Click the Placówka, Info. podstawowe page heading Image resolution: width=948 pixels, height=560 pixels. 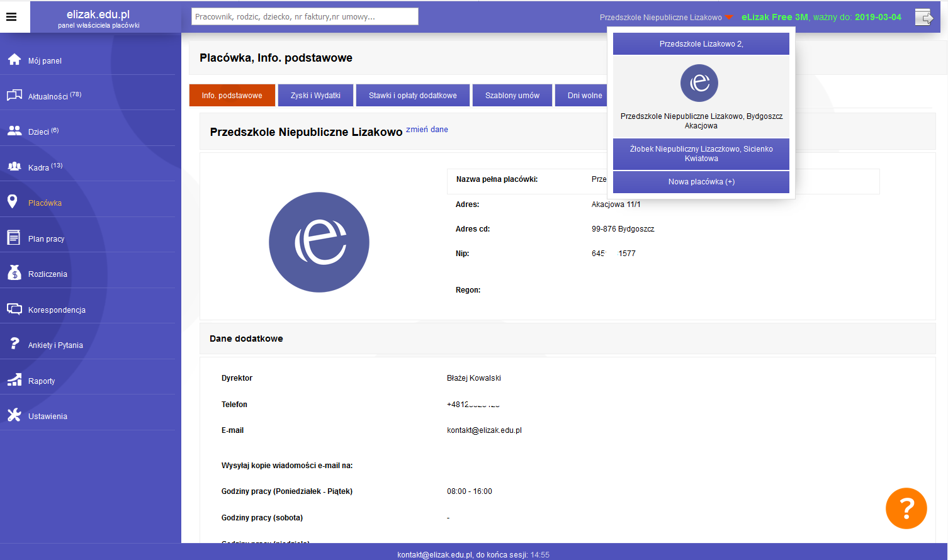pos(276,58)
